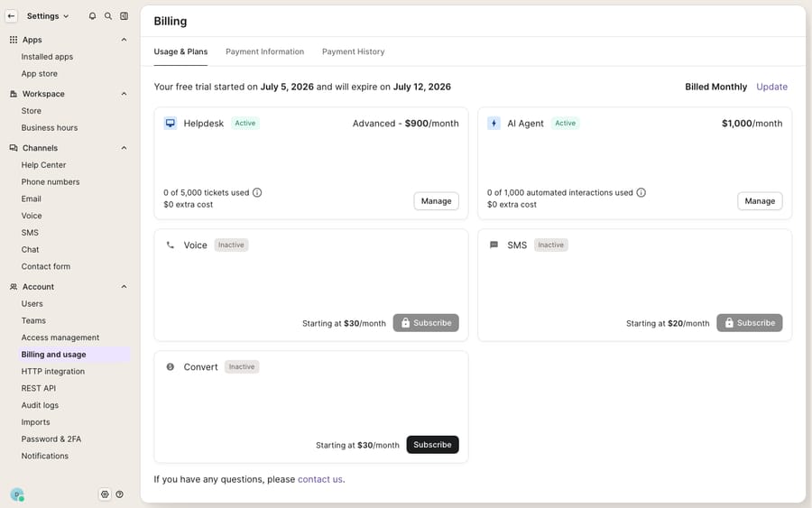Click the Workspace building icon

tap(14, 94)
